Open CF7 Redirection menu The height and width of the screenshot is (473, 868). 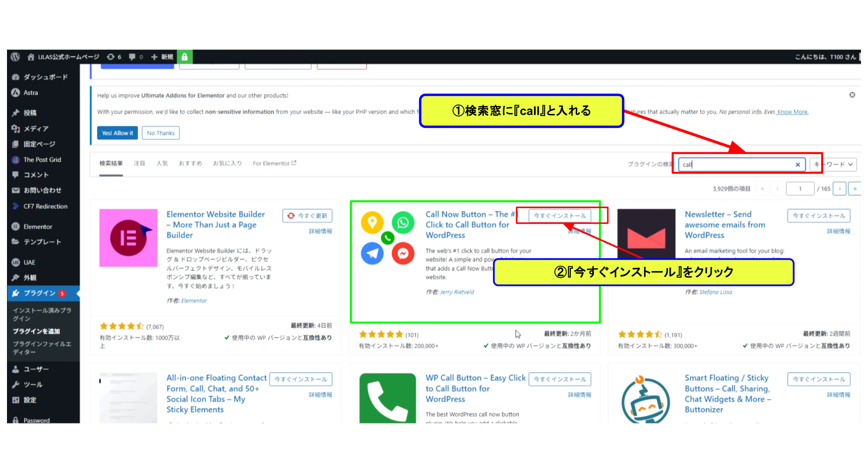[43, 206]
